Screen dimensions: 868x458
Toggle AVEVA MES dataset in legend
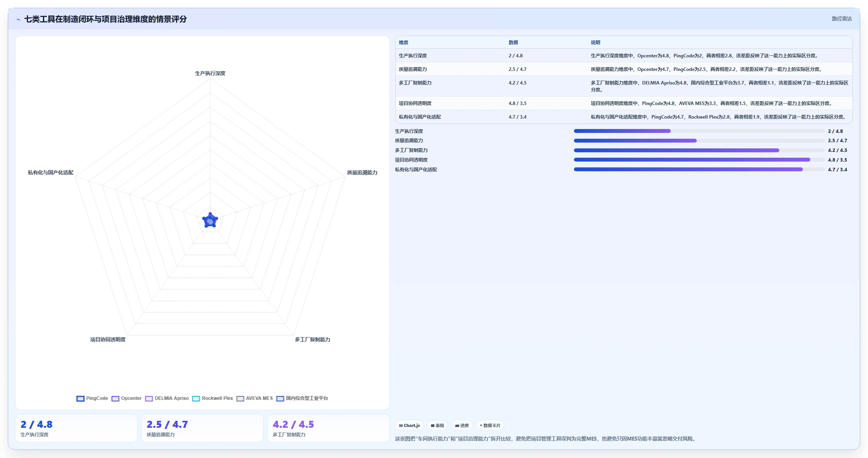[255, 398]
